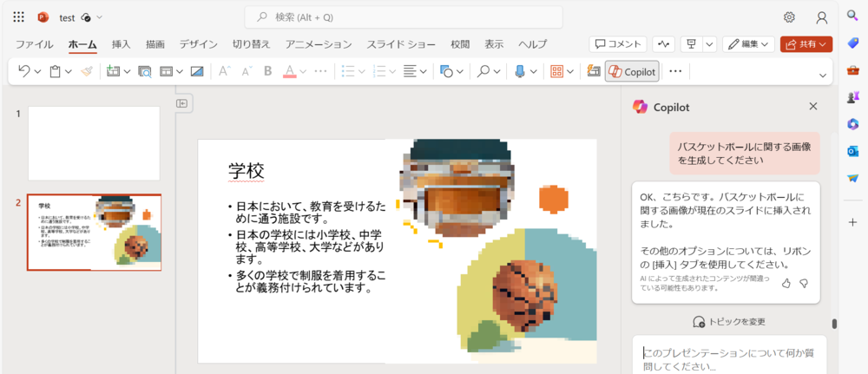The height and width of the screenshot is (374, 868).
Task: Click the shapes icon
Action: [446, 71]
